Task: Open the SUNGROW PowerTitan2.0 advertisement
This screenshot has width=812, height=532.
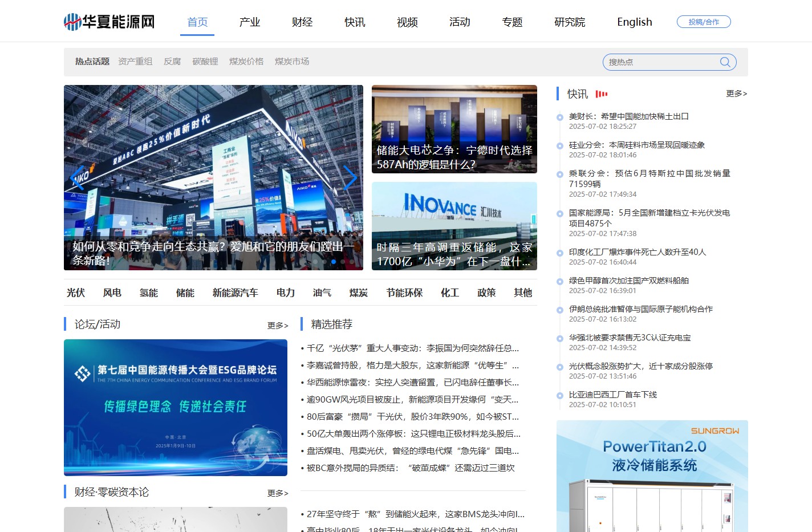Action: point(652,476)
